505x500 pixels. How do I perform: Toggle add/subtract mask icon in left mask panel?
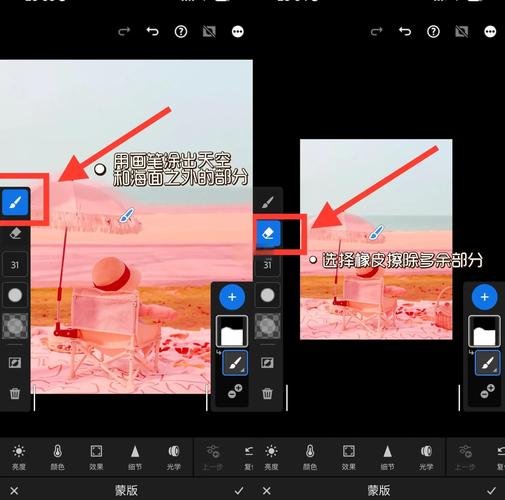click(x=235, y=391)
